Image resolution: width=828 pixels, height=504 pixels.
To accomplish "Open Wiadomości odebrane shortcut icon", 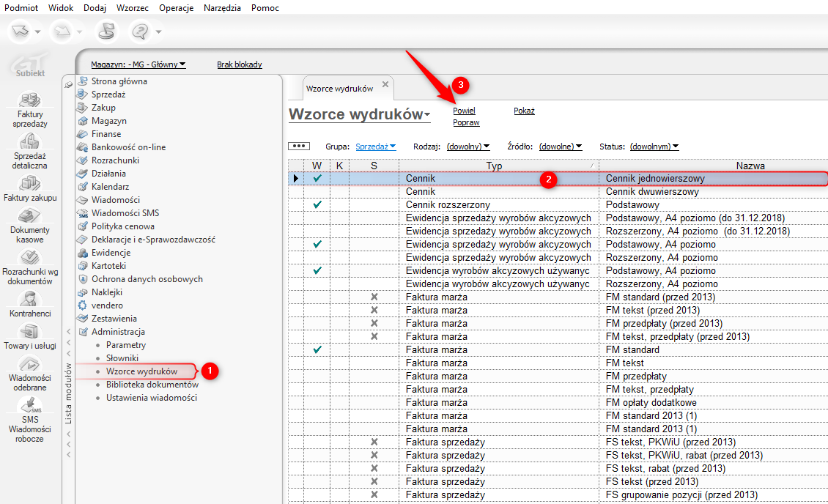I will 30,363.
